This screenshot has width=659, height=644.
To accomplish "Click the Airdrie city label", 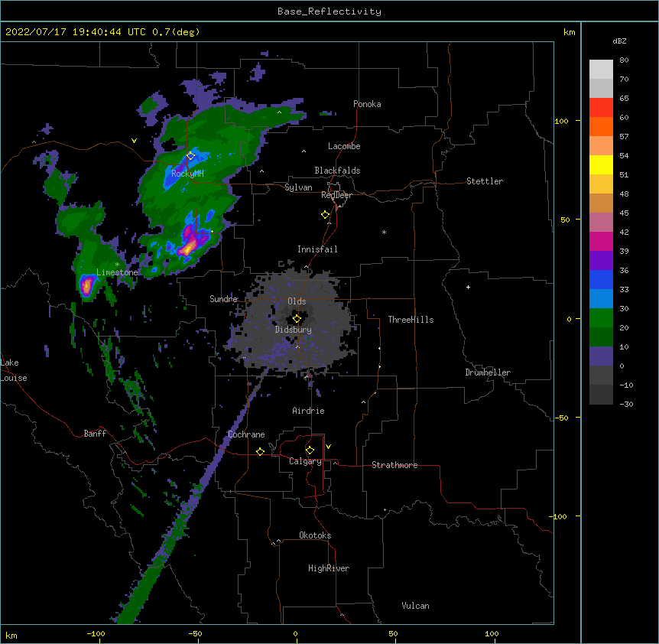I will (309, 411).
